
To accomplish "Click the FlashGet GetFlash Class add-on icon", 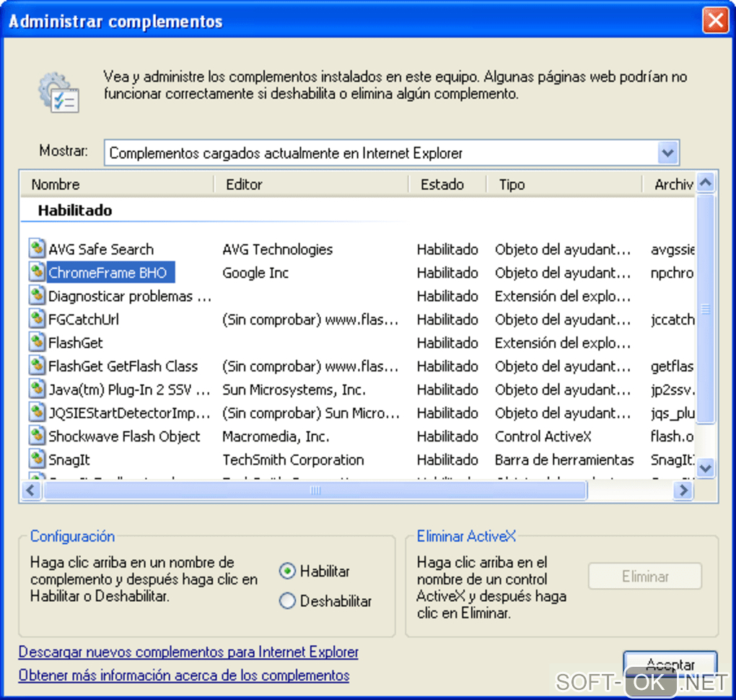I will [x=37, y=366].
